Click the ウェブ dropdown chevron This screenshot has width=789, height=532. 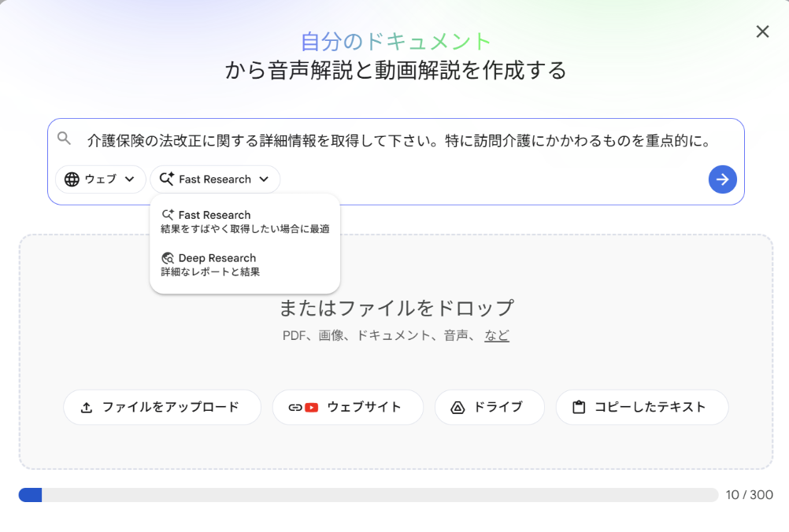click(129, 179)
